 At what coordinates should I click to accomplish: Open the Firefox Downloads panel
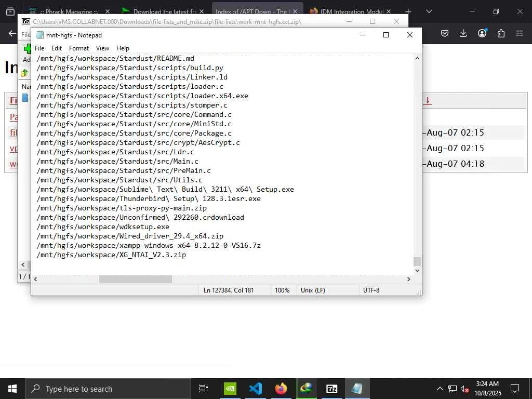(463, 33)
